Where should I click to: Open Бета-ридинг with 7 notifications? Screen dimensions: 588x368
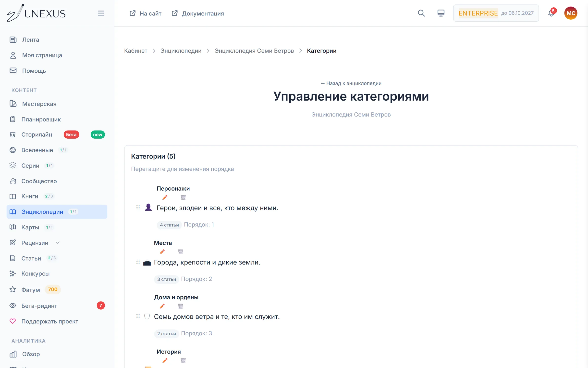point(57,306)
